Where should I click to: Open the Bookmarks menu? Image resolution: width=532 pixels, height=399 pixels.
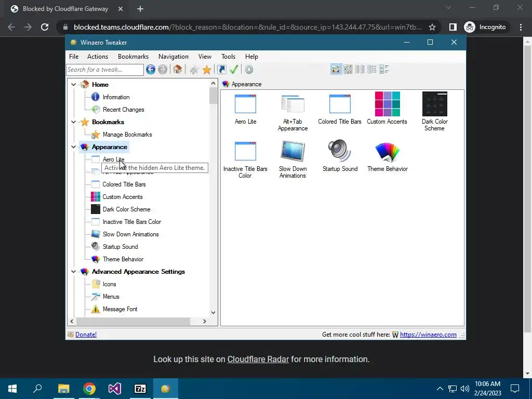[134, 57]
